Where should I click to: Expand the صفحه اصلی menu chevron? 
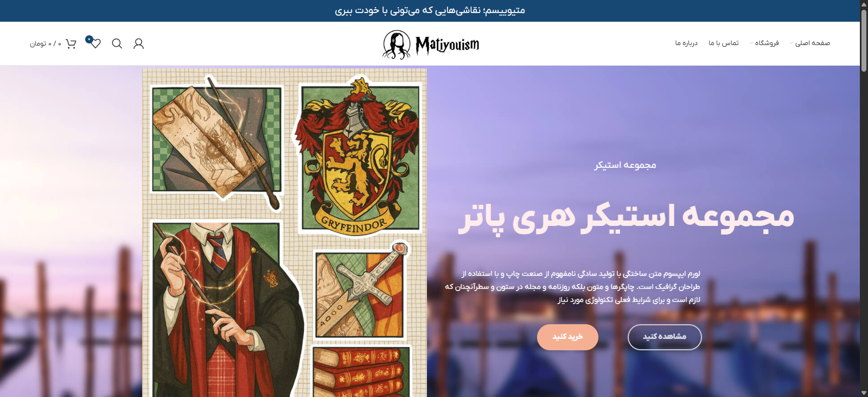tap(792, 43)
